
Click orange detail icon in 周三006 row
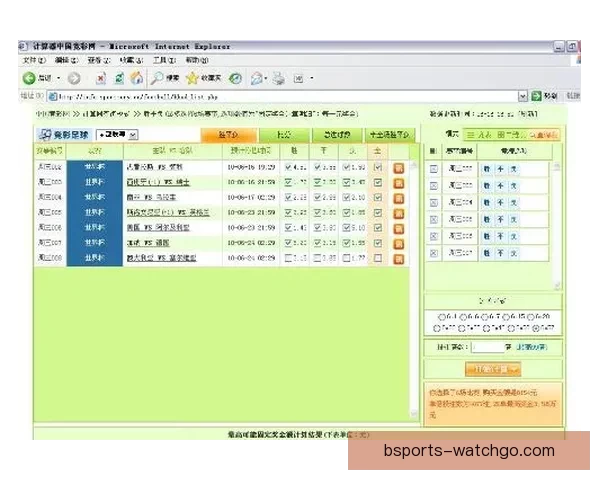(x=399, y=229)
